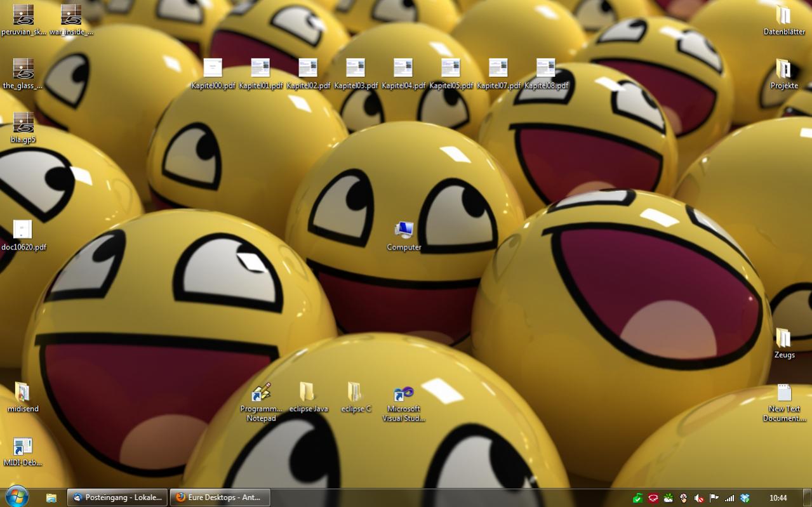Screen dimensions: 812x507
Task: Click the touchpad pointing-hand tray icon
Action: [x=684, y=498]
